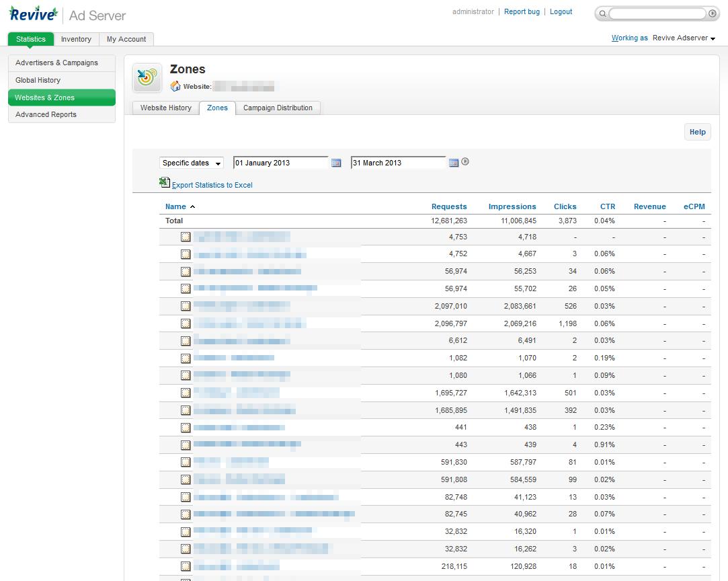Open the calendar picker for the end date
This screenshot has height=581, width=728.
(x=453, y=162)
